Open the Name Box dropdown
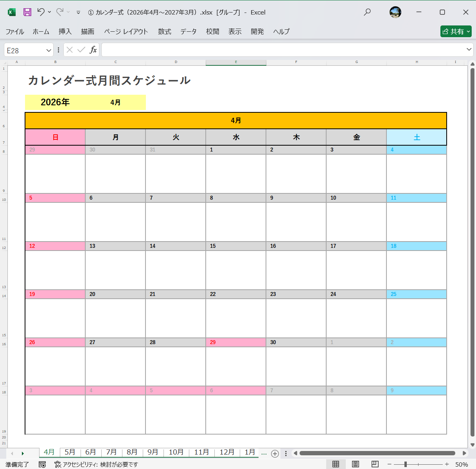This screenshot has height=469, width=476. [49, 50]
